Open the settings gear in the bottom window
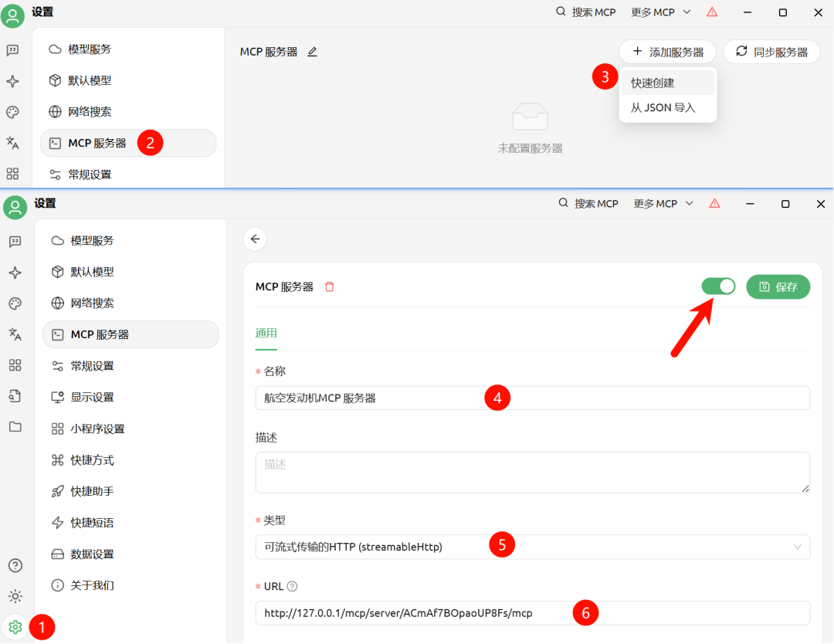This screenshot has height=644, width=834. pos(15,627)
